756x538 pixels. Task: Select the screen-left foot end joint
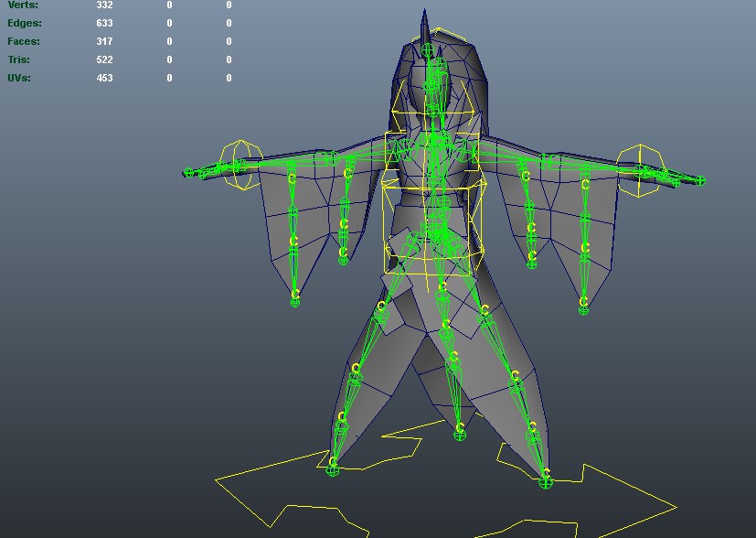click(x=332, y=470)
